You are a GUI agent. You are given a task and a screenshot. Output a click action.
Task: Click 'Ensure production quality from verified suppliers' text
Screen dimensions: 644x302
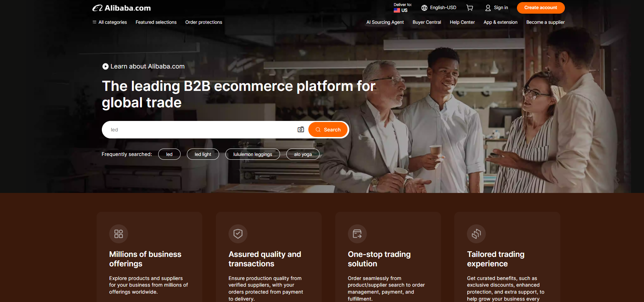(266, 288)
